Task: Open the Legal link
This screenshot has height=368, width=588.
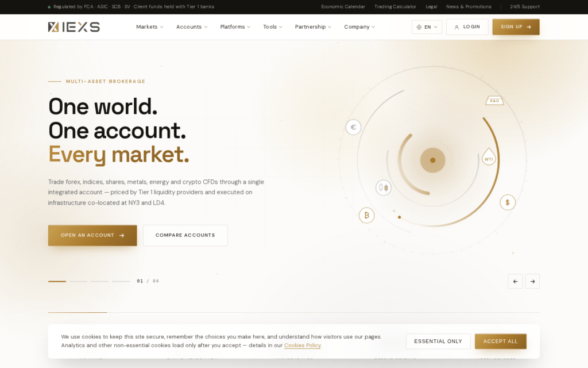Action: 431,7
